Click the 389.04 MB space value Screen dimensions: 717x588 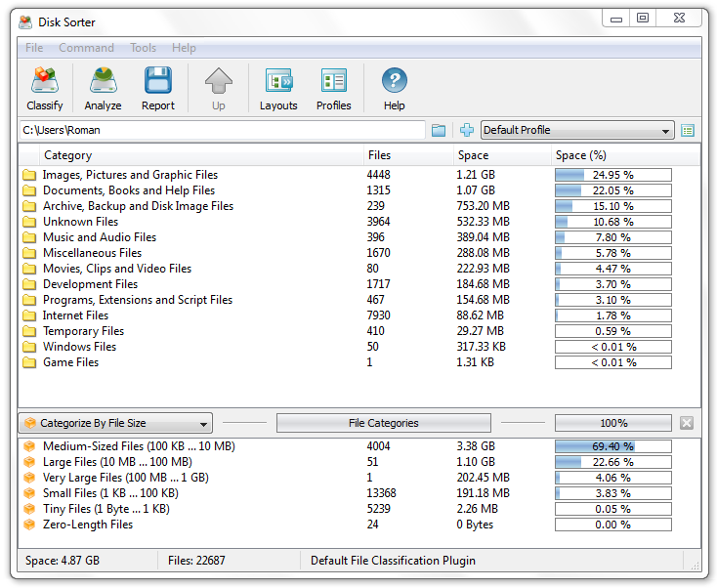coord(483,237)
